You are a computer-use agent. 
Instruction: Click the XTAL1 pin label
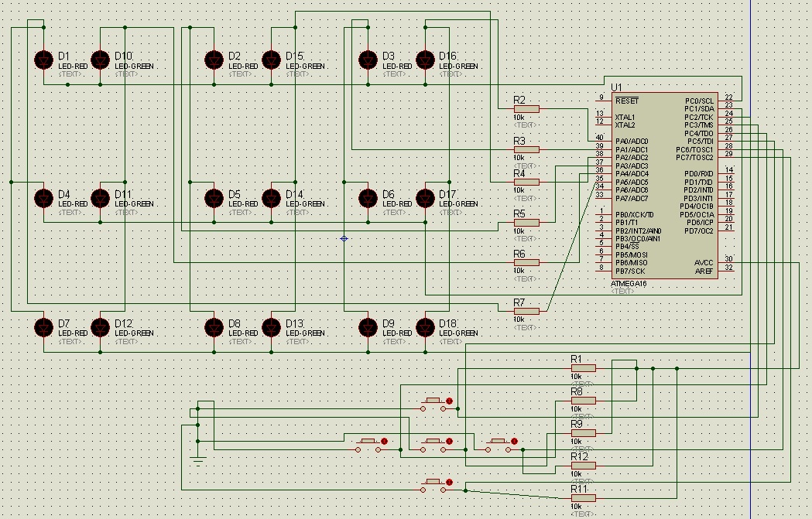625,117
